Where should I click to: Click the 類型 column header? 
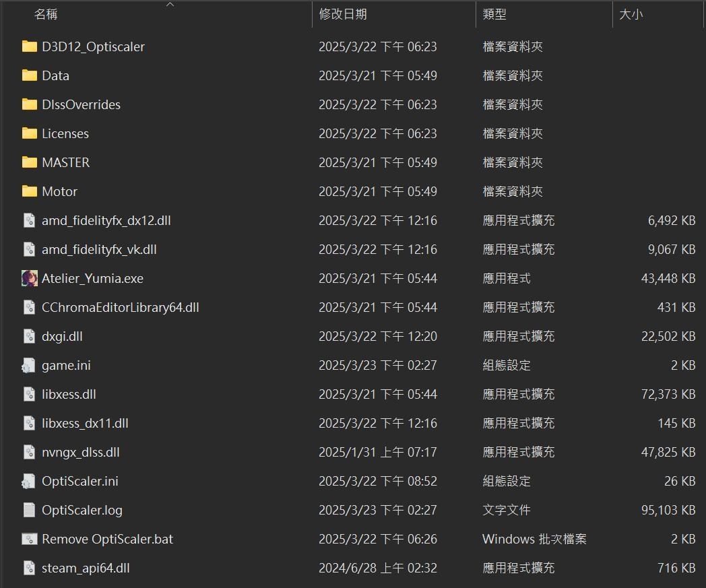[x=495, y=14]
